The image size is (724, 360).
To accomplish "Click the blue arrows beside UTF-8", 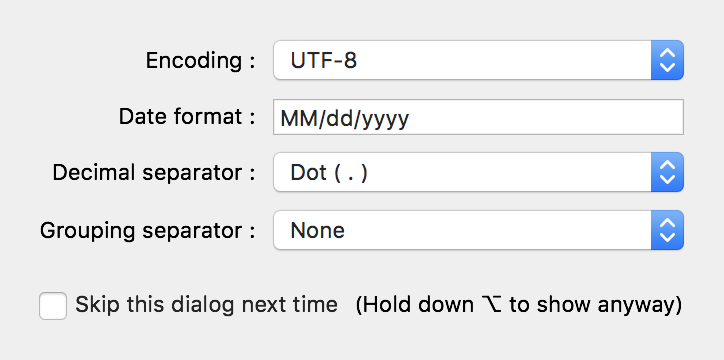I will [667, 60].
